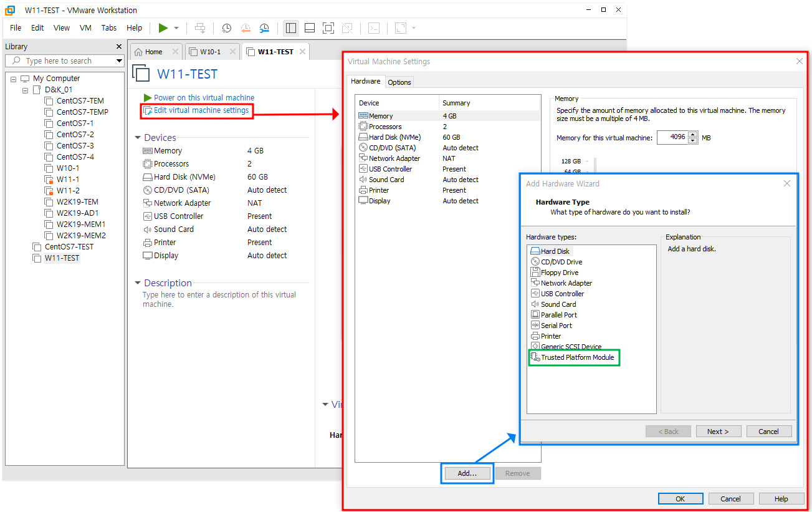
Task: Click Cancel in Add Hardware Wizard
Action: click(768, 432)
